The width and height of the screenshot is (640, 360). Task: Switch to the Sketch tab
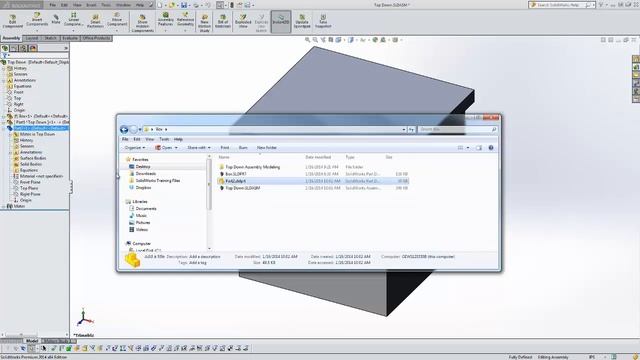(50, 38)
